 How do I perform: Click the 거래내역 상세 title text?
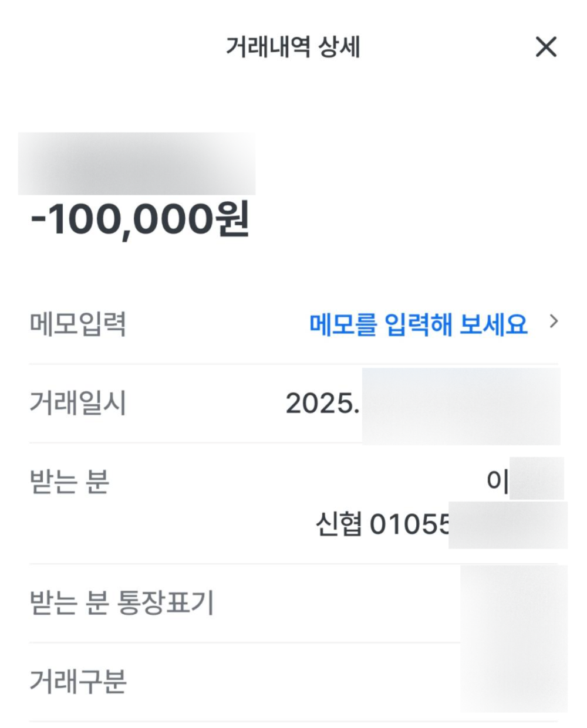(x=292, y=47)
